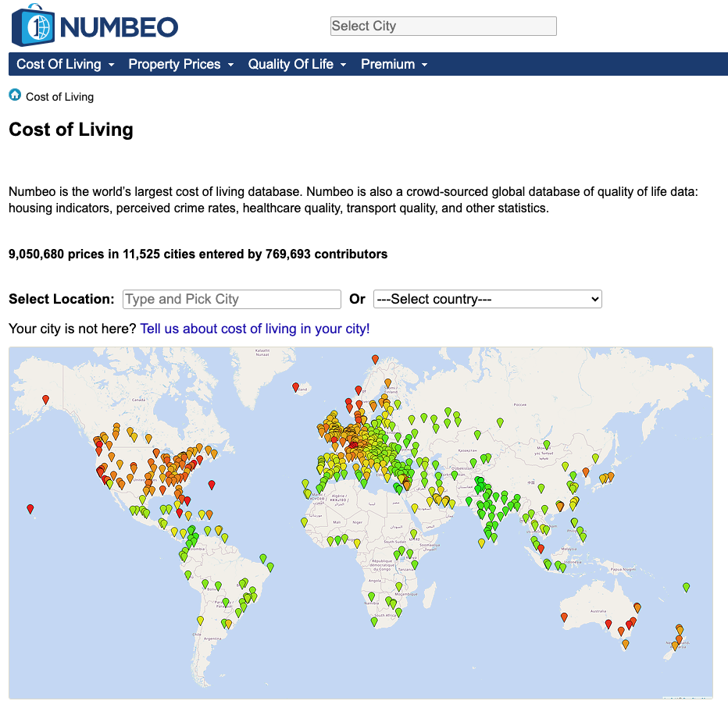This screenshot has width=728, height=708.
Task: Click the Numbeo logo
Action: pyautogui.click(x=95, y=26)
